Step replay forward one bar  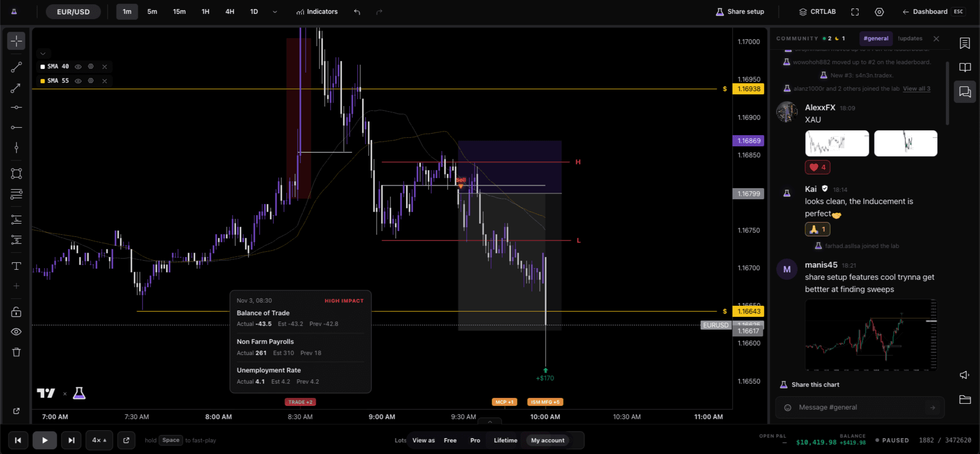point(71,440)
